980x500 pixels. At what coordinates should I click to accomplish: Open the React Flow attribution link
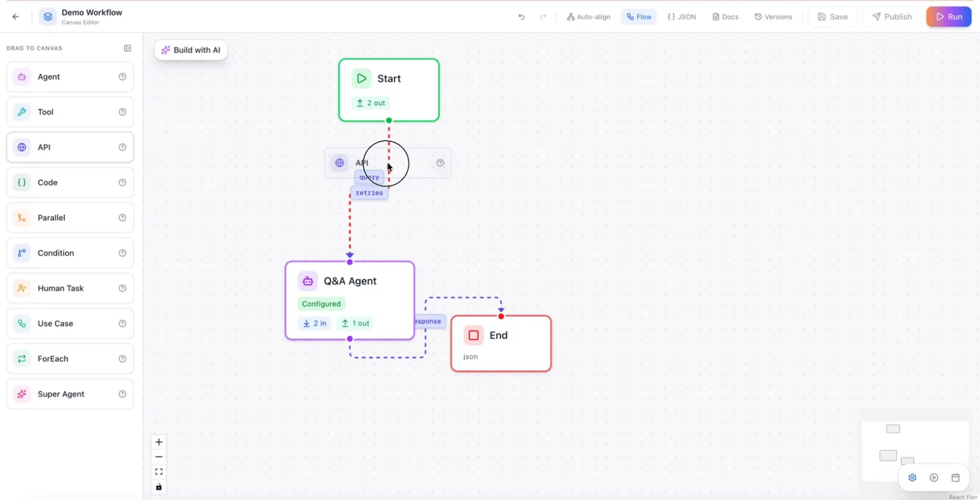tap(963, 497)
